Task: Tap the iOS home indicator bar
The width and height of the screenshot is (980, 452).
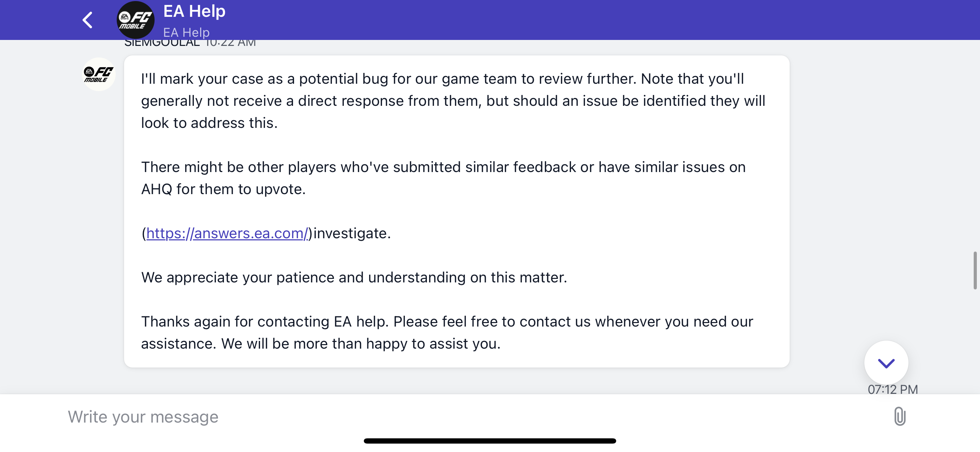Action: (x=490, y=440)
